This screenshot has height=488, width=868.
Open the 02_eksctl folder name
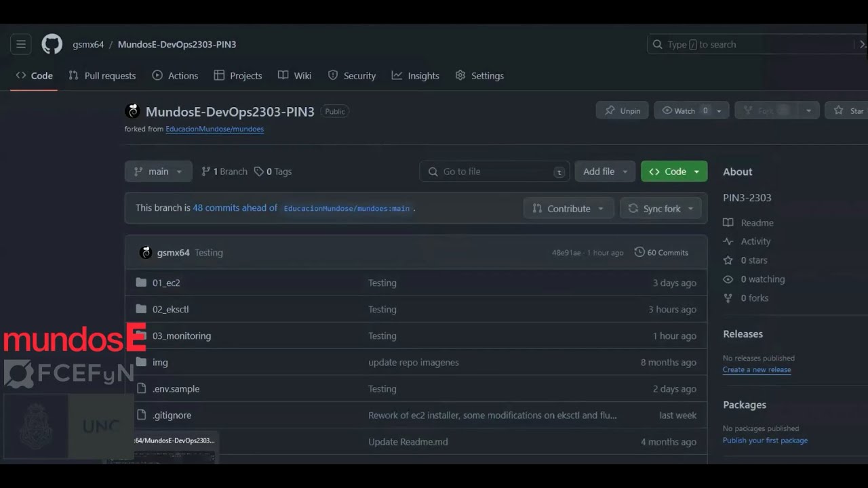click(x=170, y=309)
